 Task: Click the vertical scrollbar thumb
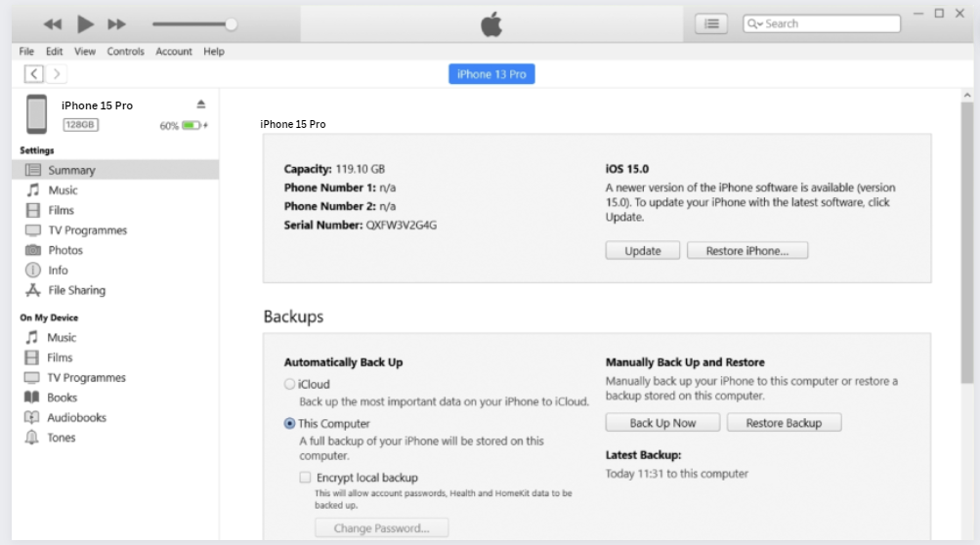[x=967, y=242]
